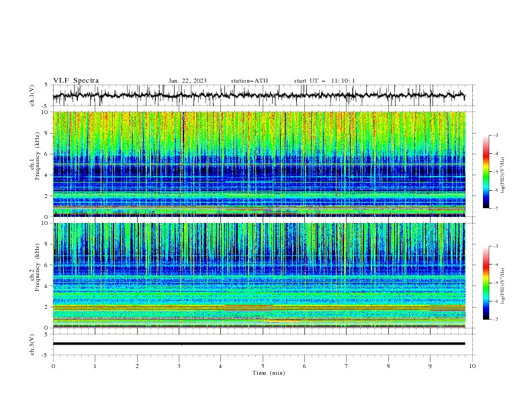Click the ch.1 voltage waveform trace
Image resolution: width=532 pixels, height=411 pixels.
(x=259, y=95)
